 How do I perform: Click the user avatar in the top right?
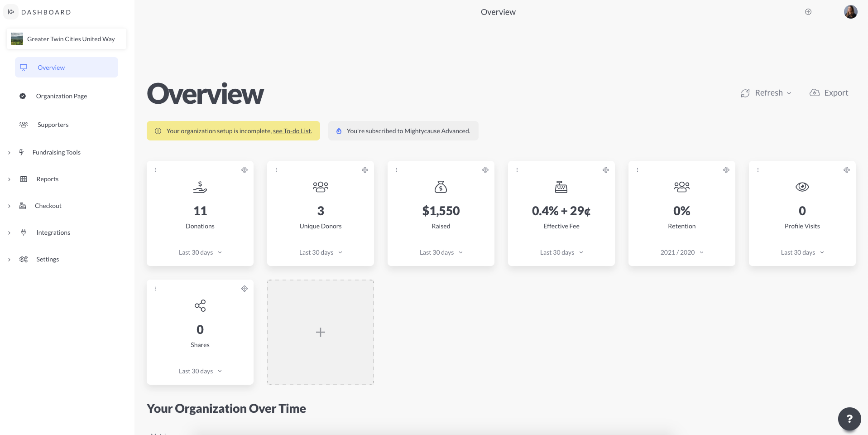[x=850, y=12]
